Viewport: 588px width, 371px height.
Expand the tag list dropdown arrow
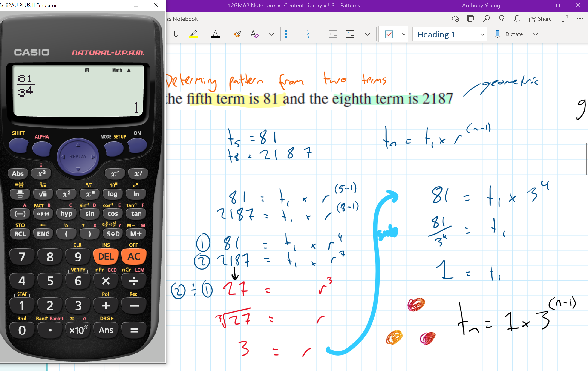click(x=404, y=34)
